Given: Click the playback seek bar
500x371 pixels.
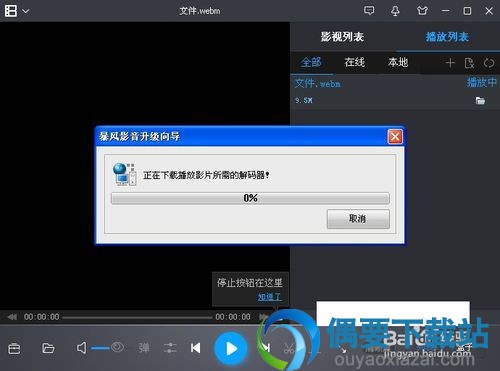Looking at the screenshot, I should click(137, 317).
